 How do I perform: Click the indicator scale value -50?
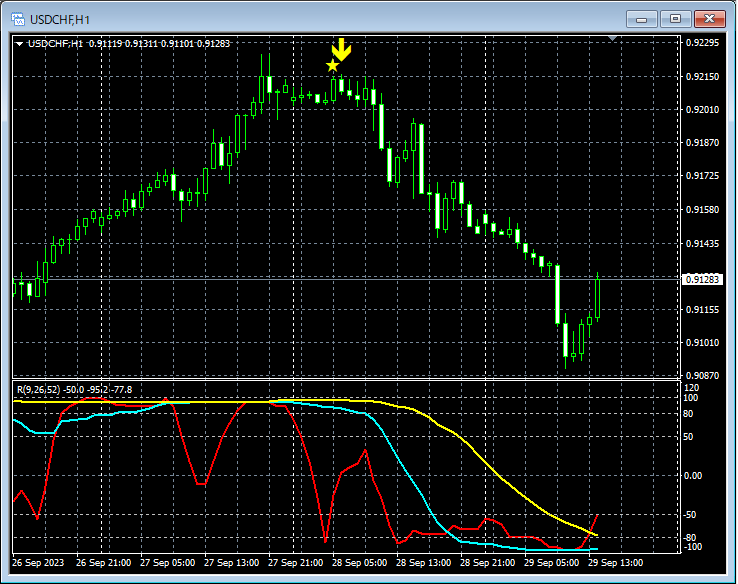pos(690,515)
